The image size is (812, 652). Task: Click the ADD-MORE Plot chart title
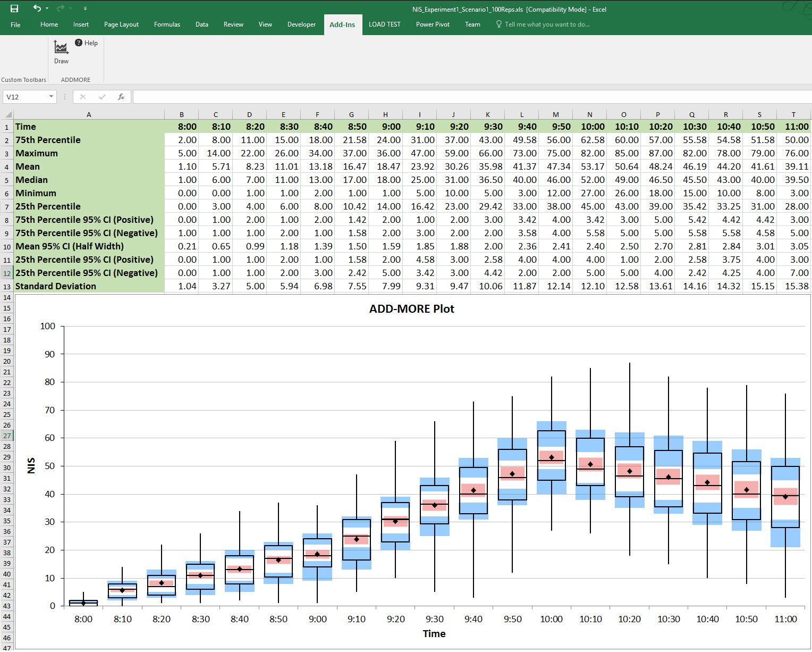(x=411, y=309)
